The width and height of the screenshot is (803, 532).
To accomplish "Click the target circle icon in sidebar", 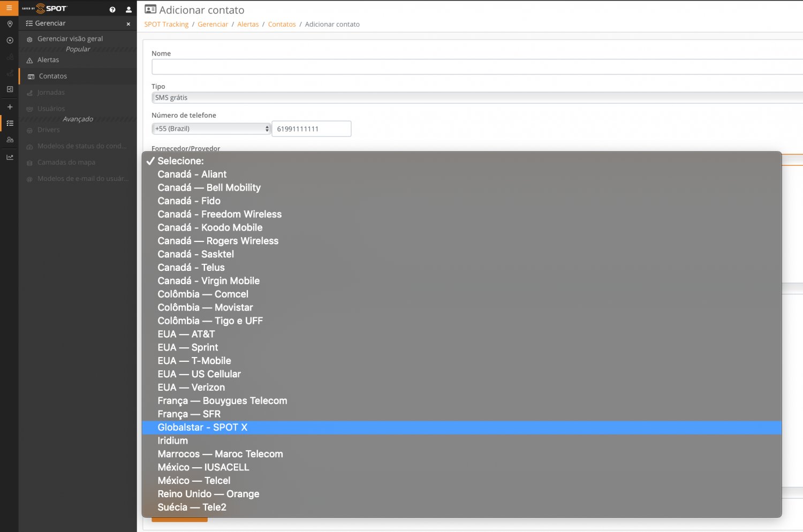I will pos(10,41).
